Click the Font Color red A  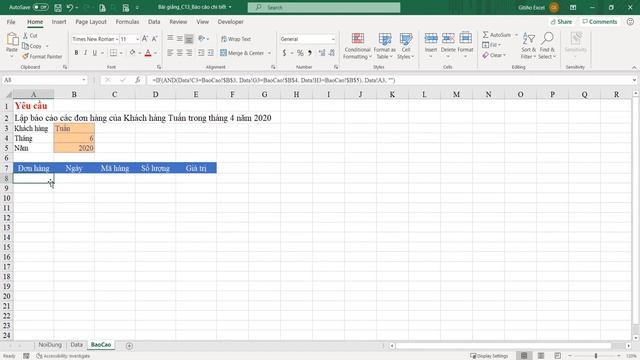148,53
